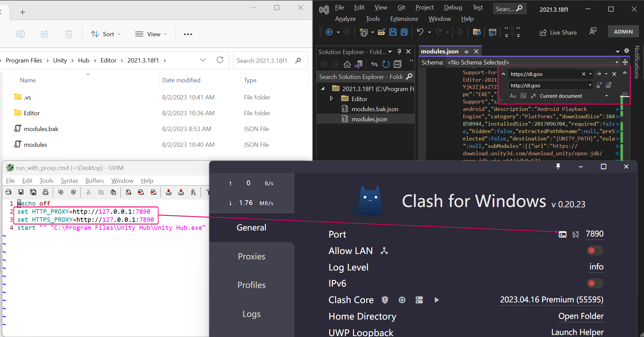Open Visual Studio Extensions menu
Viewport: 644px width, 337px height.
click(x=404, y=19)
